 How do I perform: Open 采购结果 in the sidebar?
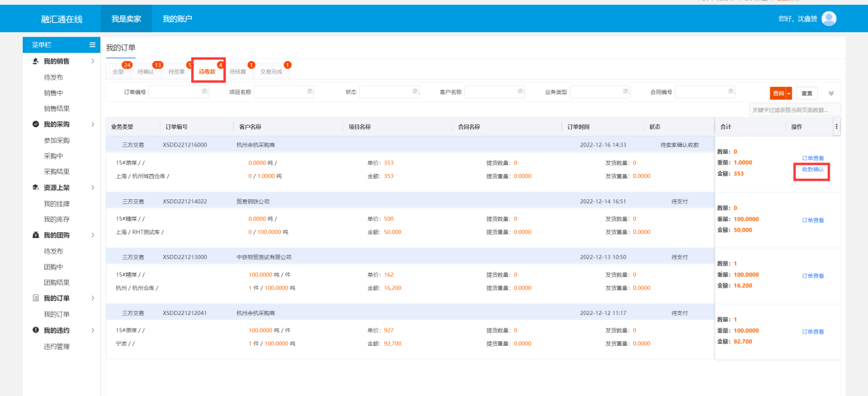click(x=57, y=171)
